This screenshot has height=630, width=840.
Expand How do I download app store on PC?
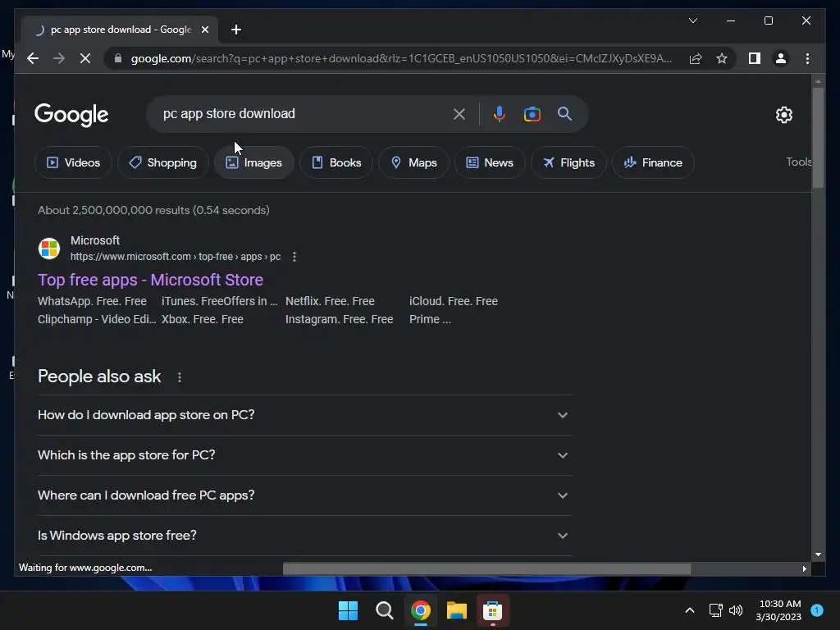(x=304, y=415)
